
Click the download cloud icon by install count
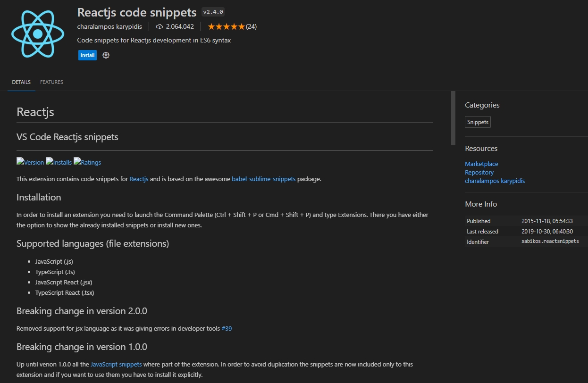[x=160, y=26]
